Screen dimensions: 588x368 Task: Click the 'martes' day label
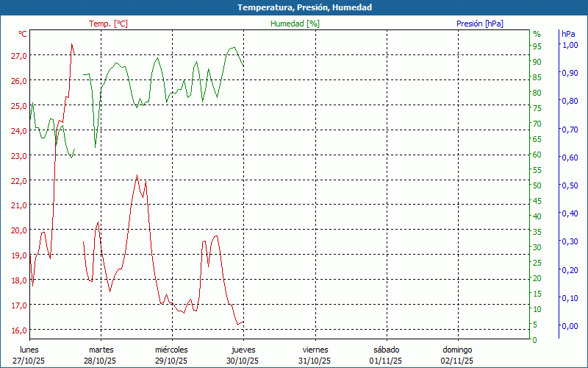(101, 350)
